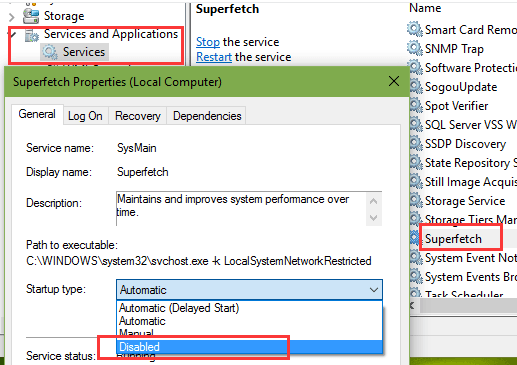The width and height of the screenshot is (517, 365).
Task: Click the State Repository service gear icon
Action: [415, 163]
